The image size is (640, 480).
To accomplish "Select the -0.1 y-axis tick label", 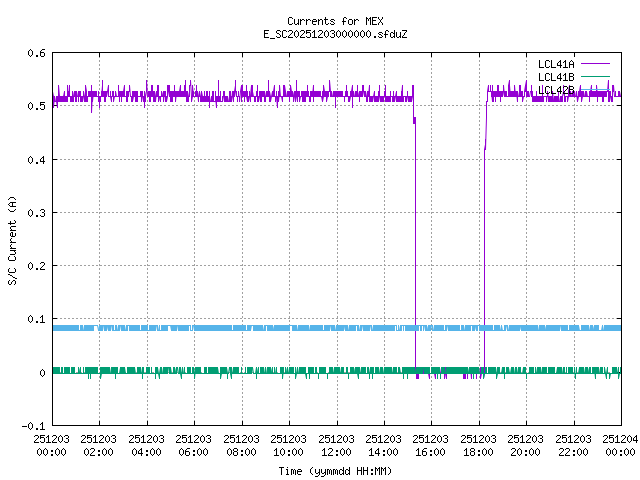I will coord(32,426).
